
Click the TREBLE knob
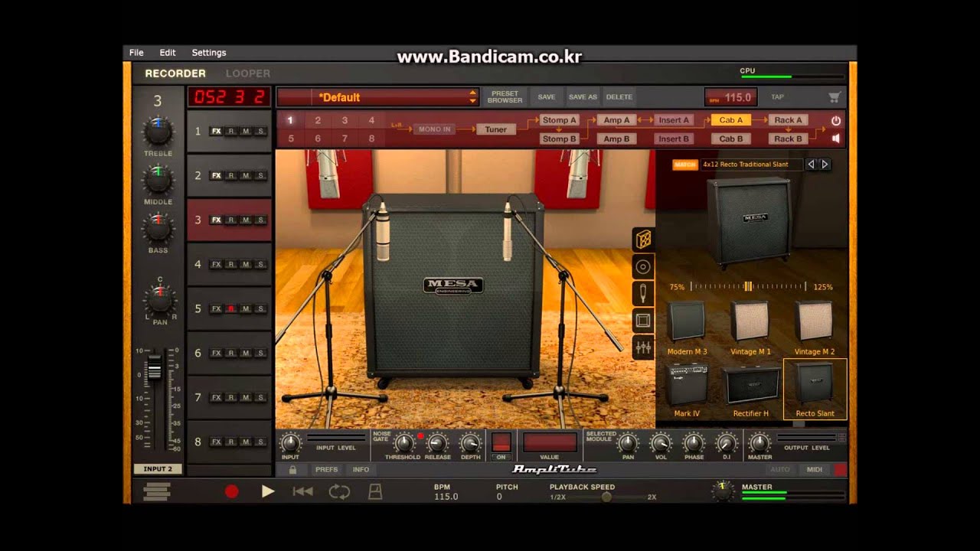tap(158, 132)
